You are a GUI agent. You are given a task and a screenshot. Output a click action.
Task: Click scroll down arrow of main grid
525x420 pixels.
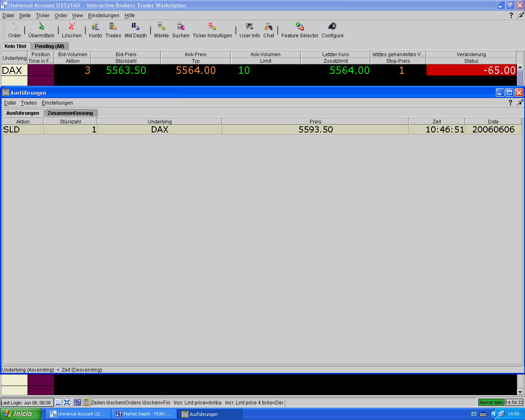520,392
